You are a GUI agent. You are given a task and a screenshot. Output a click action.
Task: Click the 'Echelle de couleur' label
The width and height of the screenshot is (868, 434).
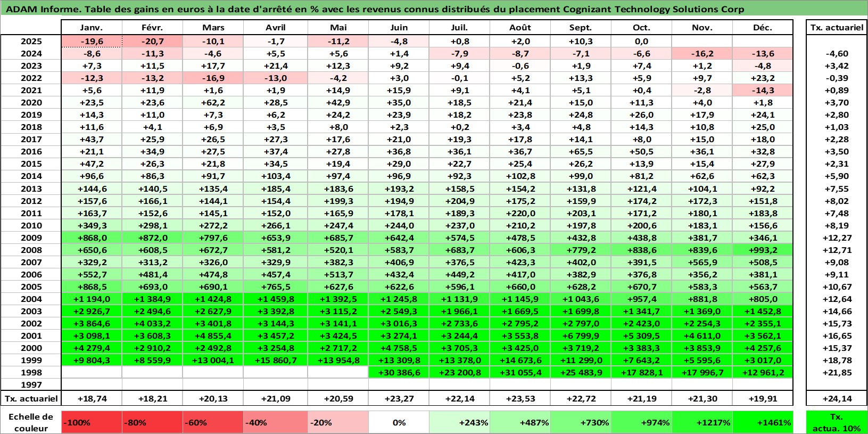pyautogui.click(x=31, y=422)
